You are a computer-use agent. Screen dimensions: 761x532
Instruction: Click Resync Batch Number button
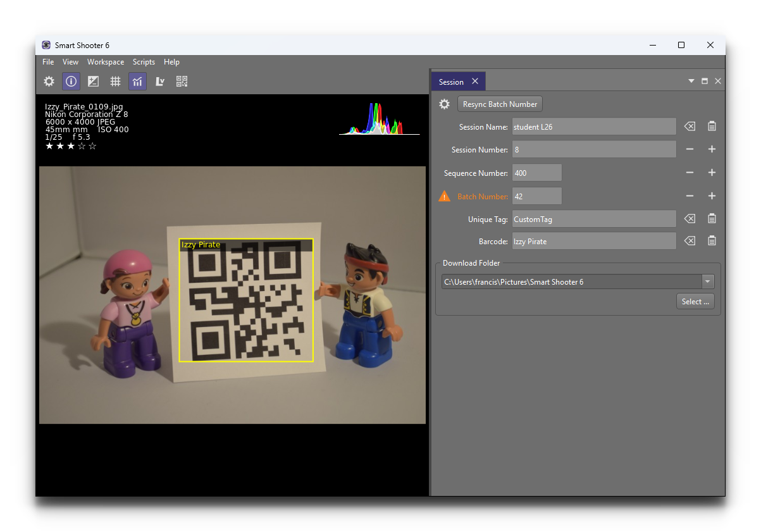[500, 104]
